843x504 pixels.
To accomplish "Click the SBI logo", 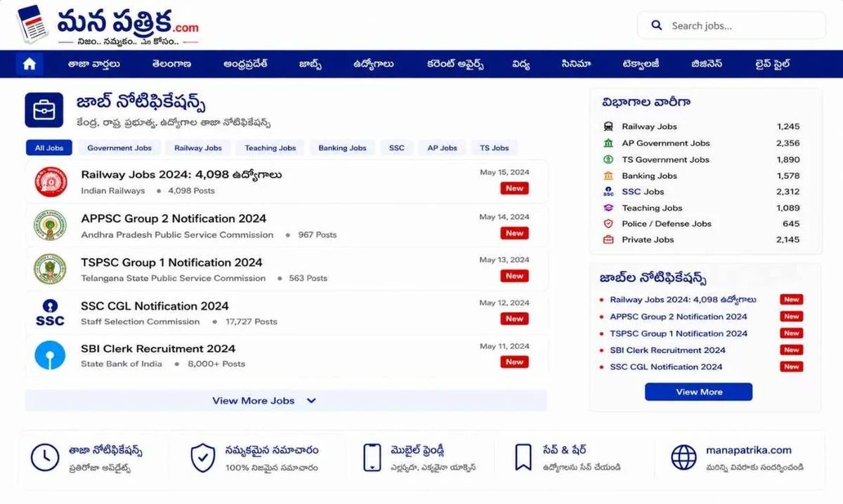I will (50, 355).
